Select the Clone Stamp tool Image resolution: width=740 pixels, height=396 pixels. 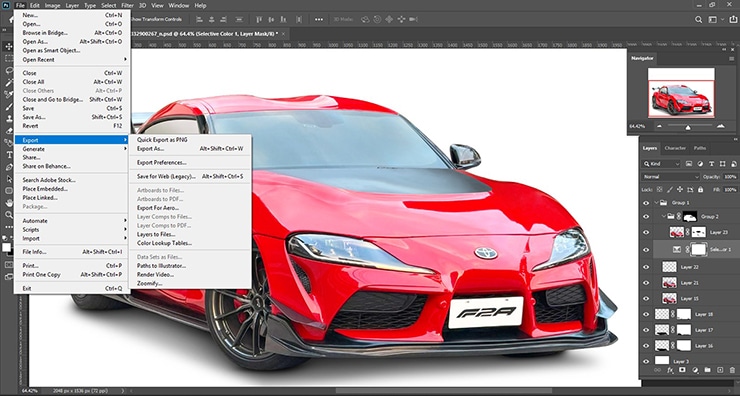pos(8,118)
